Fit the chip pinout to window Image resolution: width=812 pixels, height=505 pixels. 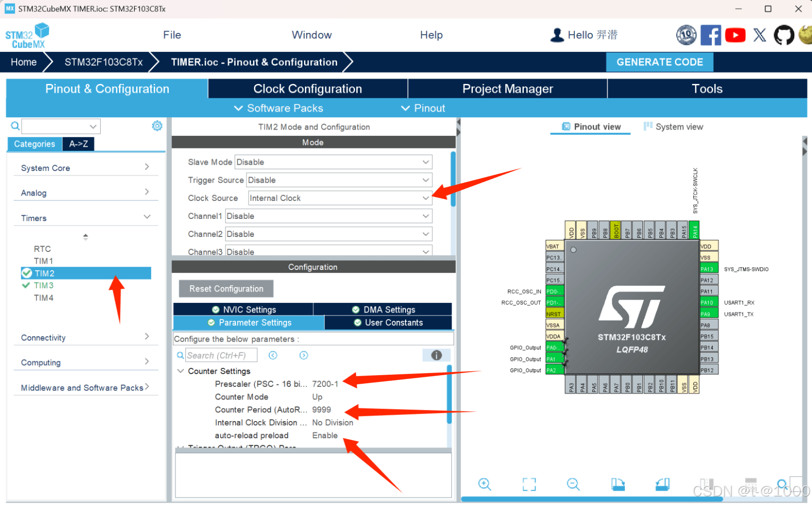(x=529, y=484)
